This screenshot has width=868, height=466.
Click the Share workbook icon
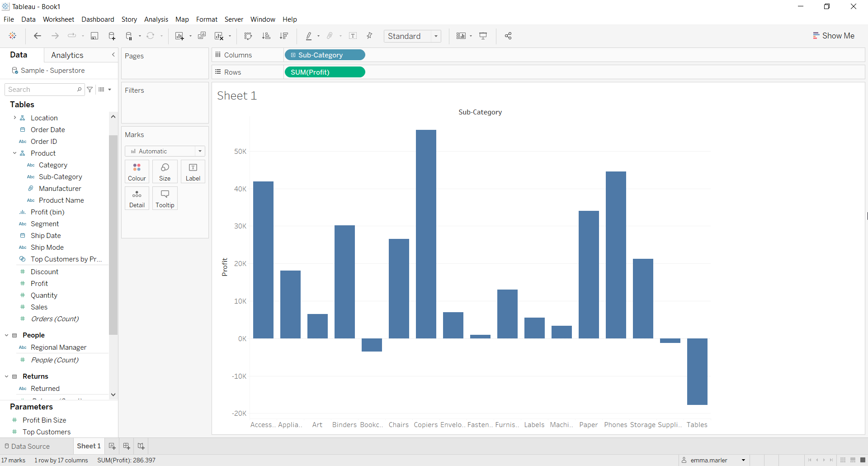pyautogui.click(x=508, y=36)
